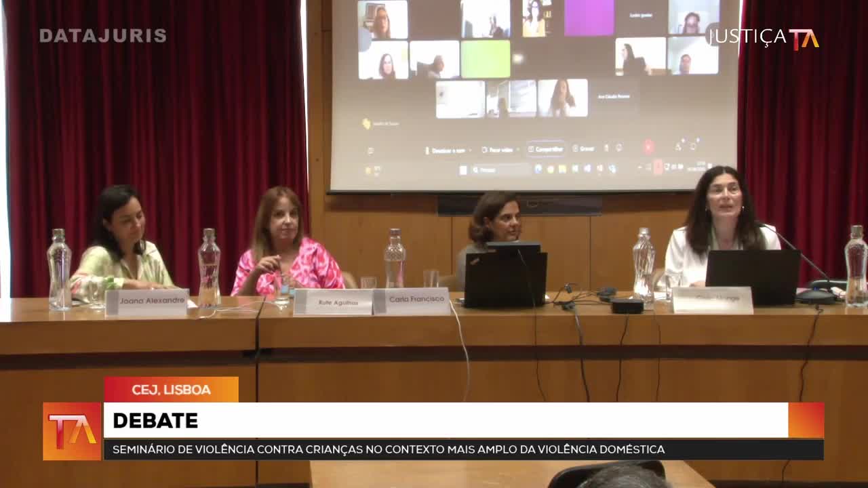Viewport: 868px width, 488px height.
Task: Click the icon at far left of meeting toolbar
Action: [370, 150]
